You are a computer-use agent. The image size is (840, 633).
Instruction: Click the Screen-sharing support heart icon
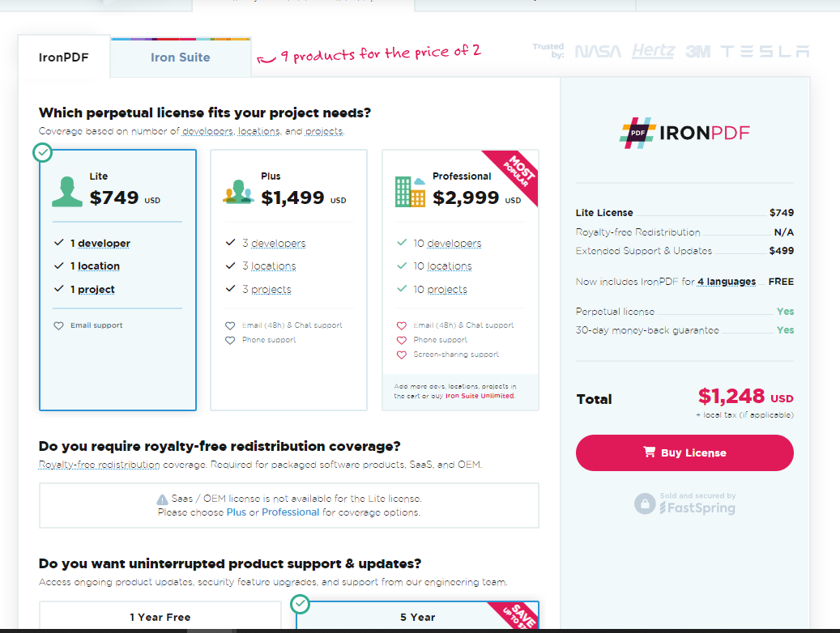[x=401, y=355]
